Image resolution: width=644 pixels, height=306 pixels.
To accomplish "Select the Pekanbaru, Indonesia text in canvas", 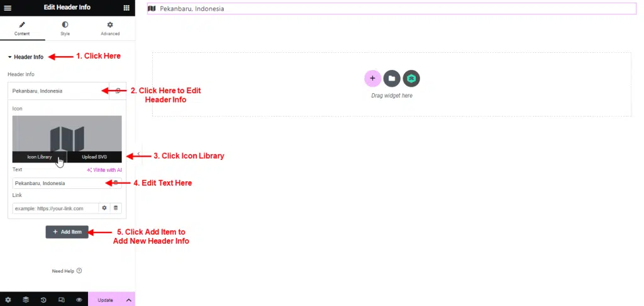I will (192, 9).
